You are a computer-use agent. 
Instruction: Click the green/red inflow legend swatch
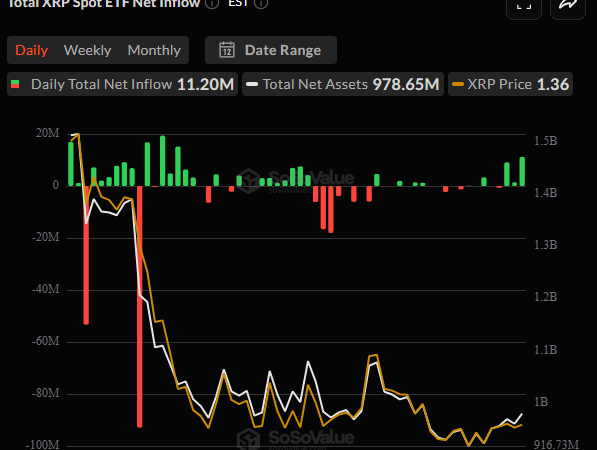(15, 84)
